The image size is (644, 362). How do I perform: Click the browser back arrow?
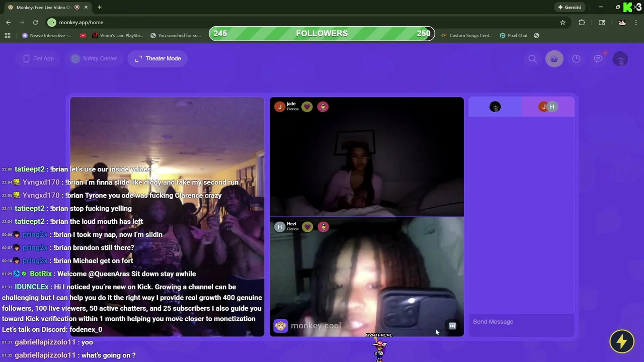tap(9, 22)
